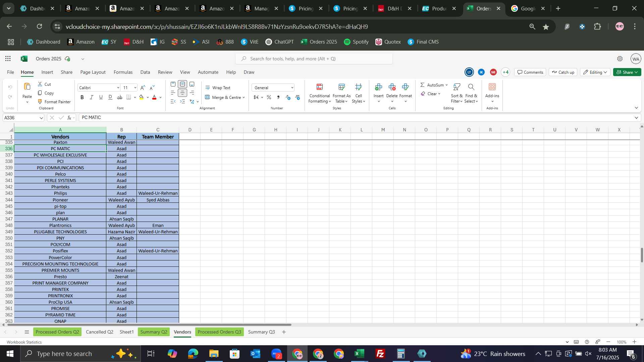644x362 pixels.
Task: Toggle Align Left horizontal alignment
Action: click(x=173, y=93)
